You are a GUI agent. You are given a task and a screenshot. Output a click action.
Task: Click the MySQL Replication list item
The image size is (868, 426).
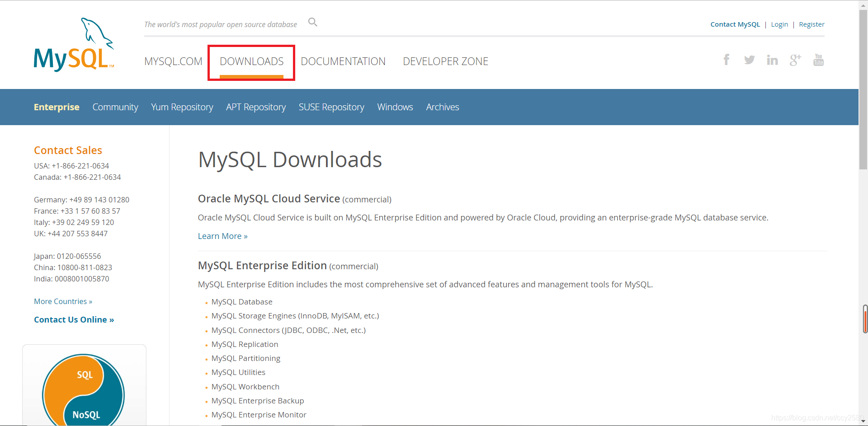(x=245, y=344)
